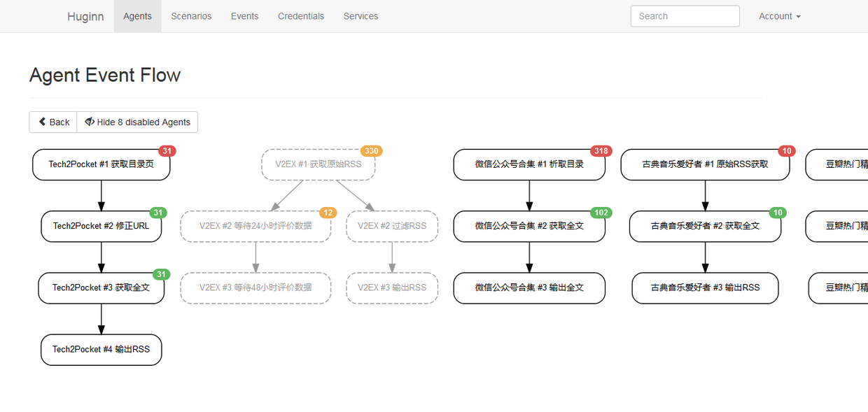Open the V2EX #3 输出RSS node
Screen dimensions: 868x412
coord(392,287)
